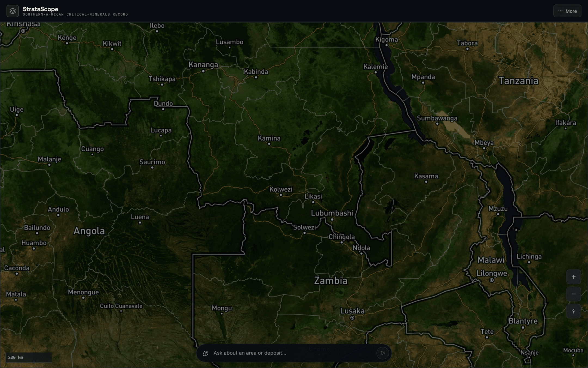
Task: Select the Menongue town label
Action: tap(83, 292)
